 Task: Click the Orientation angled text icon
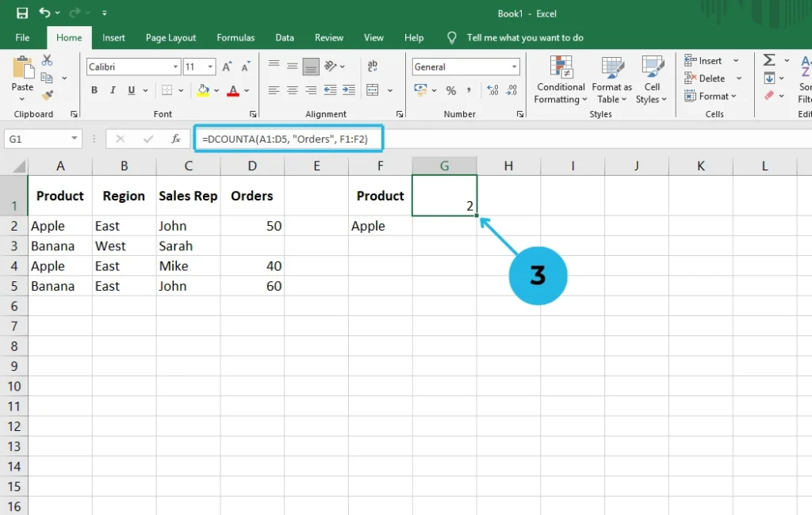(x=331, y=66)
